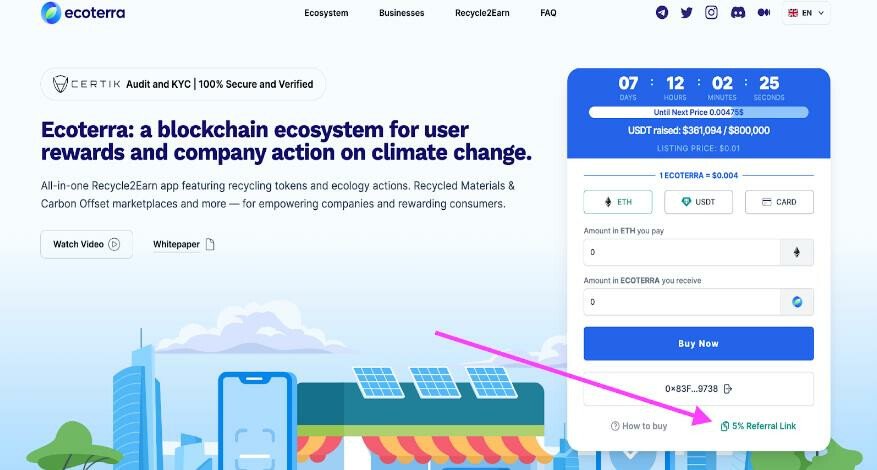Click the presale progress bar

point(698,112)
